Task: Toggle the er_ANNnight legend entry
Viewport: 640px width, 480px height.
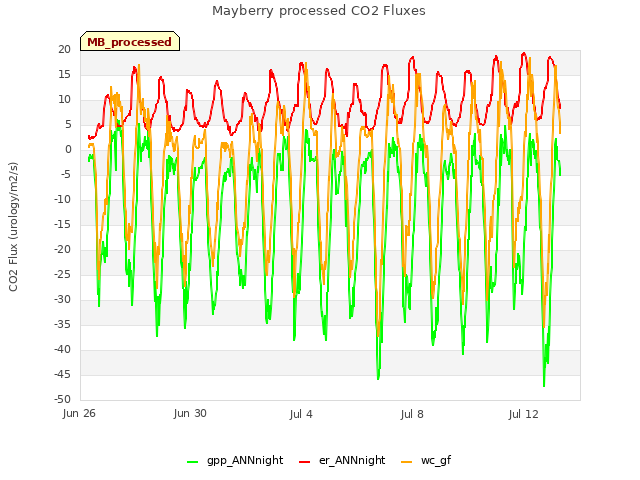Action: (342, 460)
